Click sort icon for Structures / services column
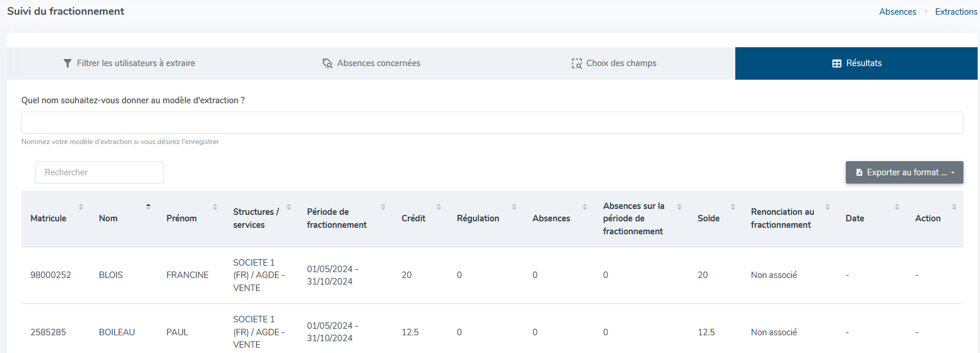Image resolution: width=980 pixels, height=353 pixels. [289, 207]
